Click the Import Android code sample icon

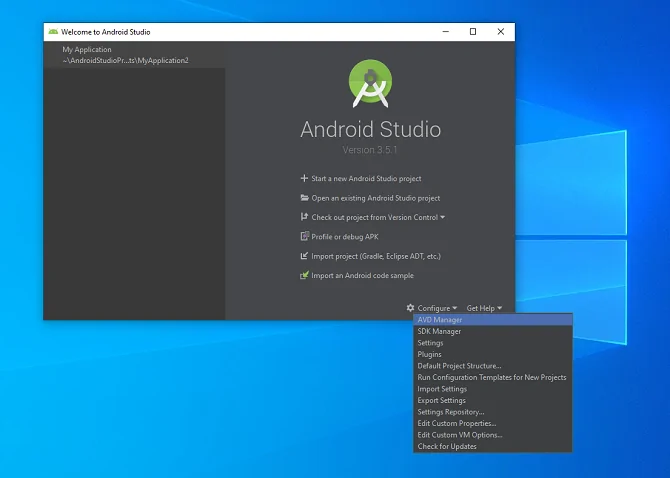point(304,276)
